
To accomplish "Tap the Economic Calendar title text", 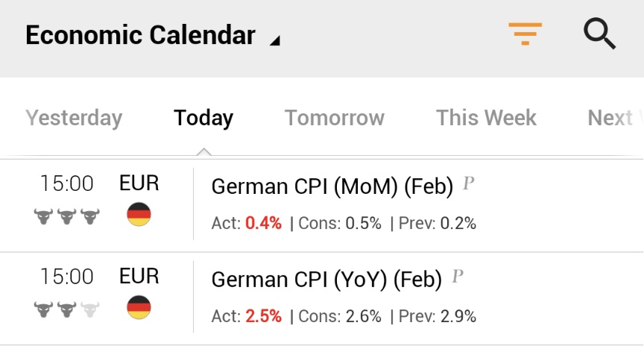I will [x=140, y=35].
